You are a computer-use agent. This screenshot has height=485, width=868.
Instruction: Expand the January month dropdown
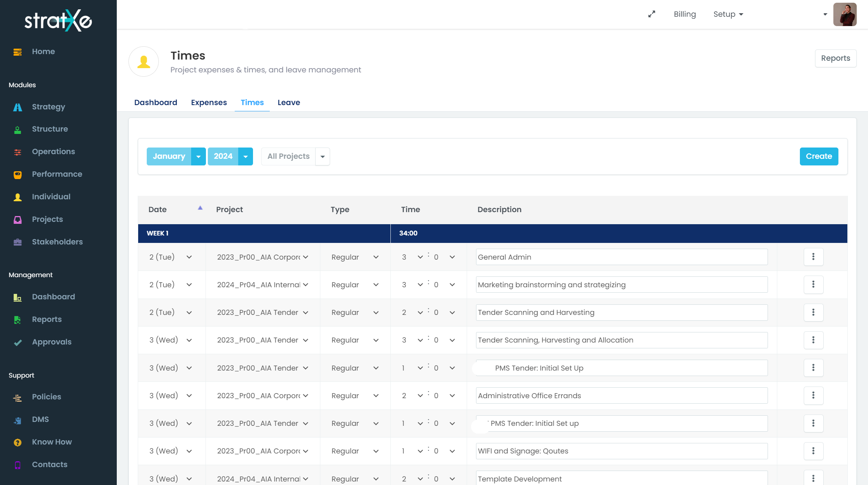click(198, 156)
